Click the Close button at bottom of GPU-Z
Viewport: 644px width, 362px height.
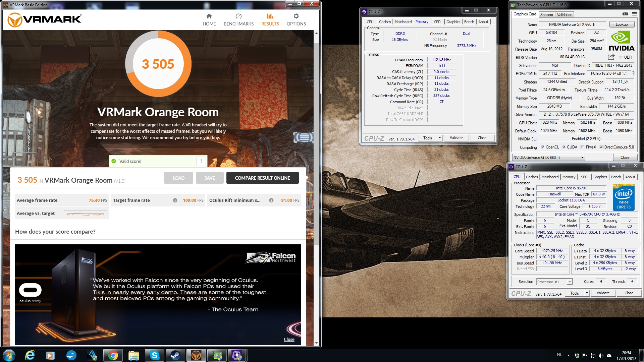[x=625, y=158]
